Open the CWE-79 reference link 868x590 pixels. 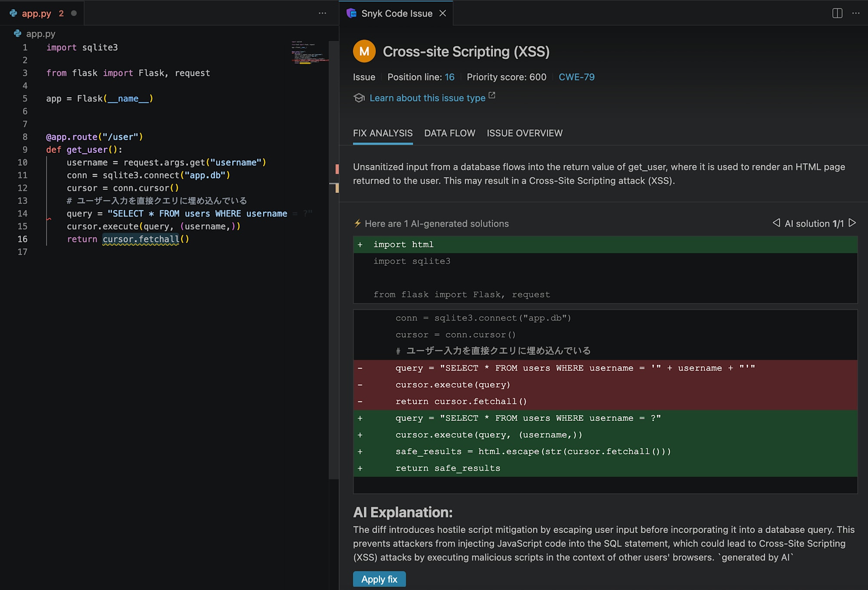click(576, 77)
